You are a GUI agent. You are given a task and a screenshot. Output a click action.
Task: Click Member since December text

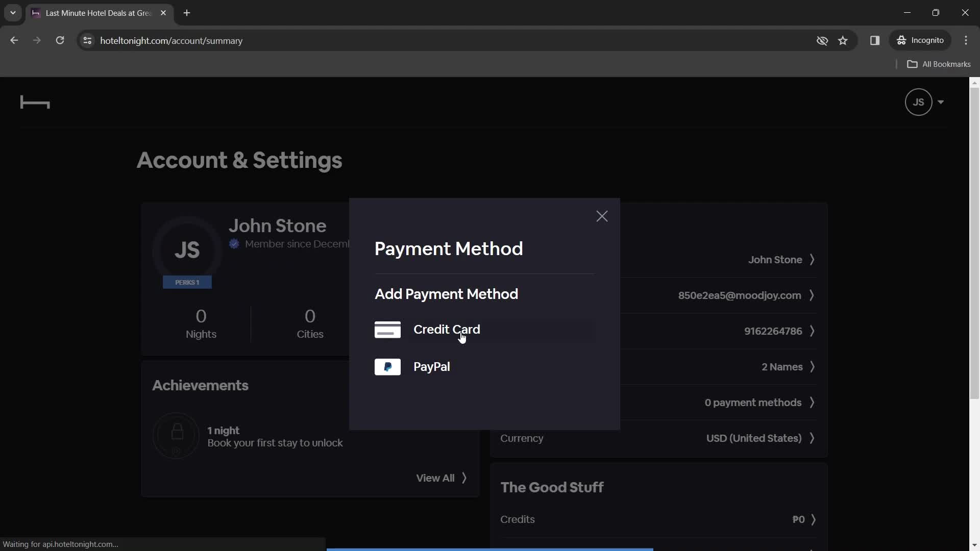(297, 244)
